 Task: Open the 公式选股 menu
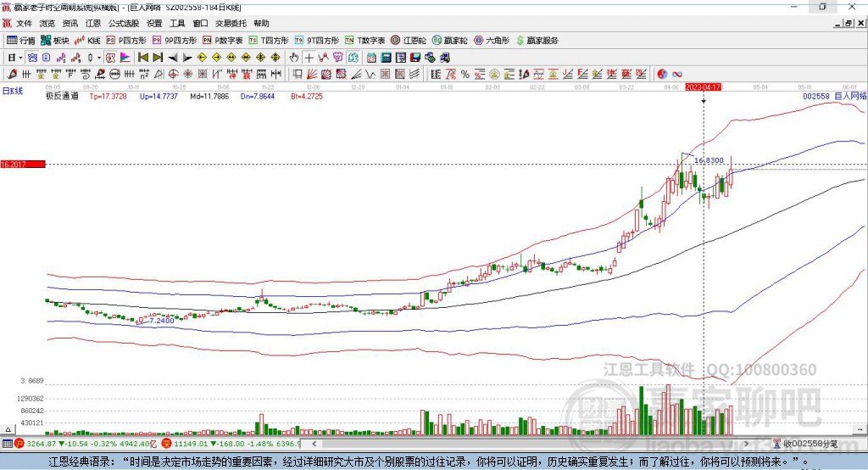coord(124,23)
